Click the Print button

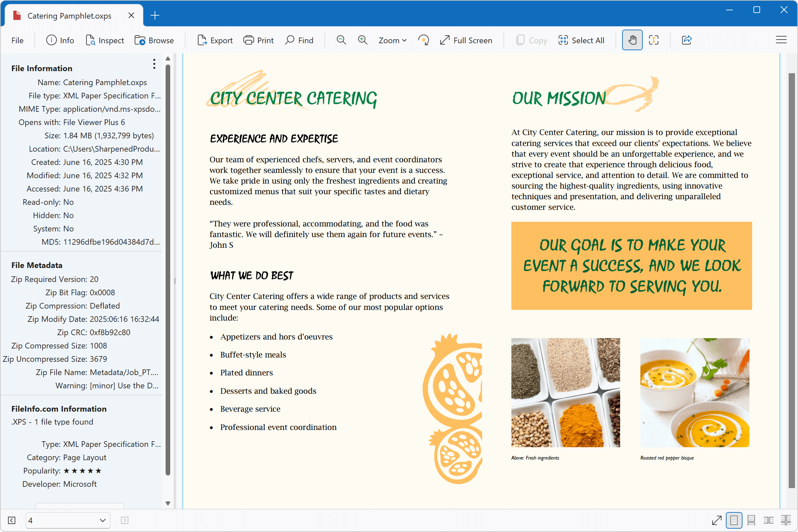258,40
